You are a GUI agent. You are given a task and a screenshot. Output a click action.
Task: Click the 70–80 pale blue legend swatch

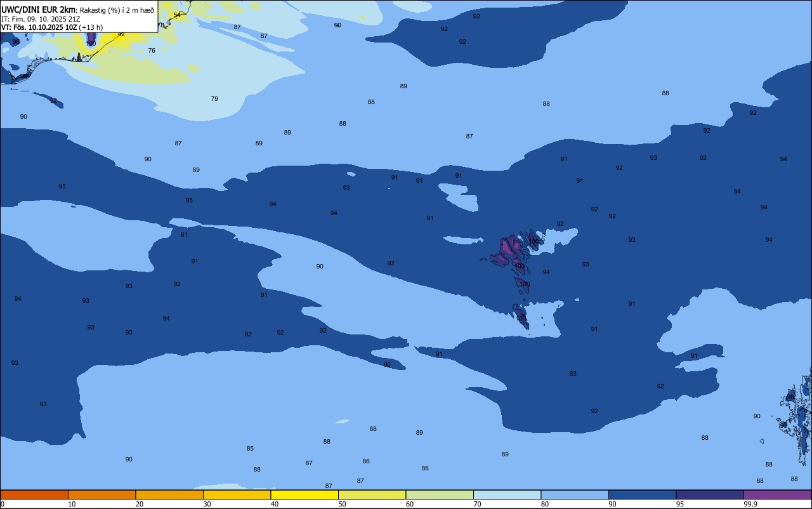tap(507, 494)
